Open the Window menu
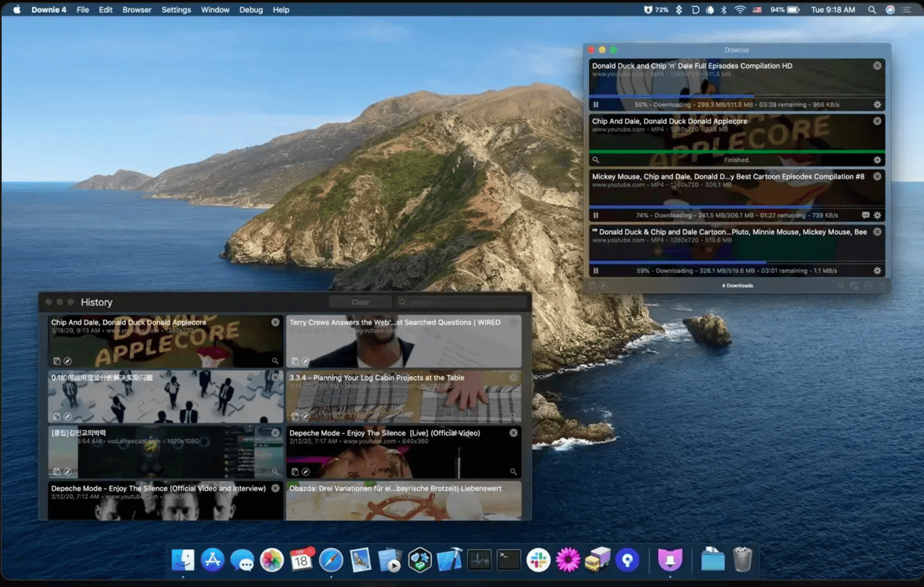The image size is (924, 587). (215, 10)
